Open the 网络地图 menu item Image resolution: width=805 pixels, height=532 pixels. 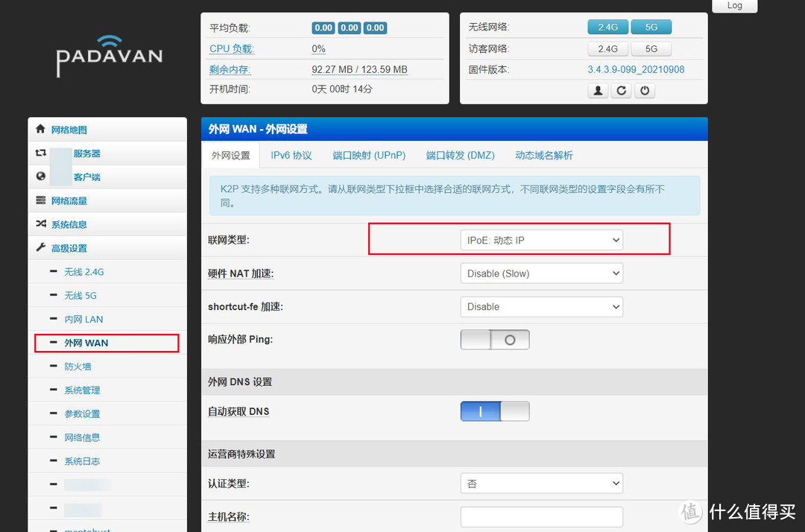coord(107,130)
